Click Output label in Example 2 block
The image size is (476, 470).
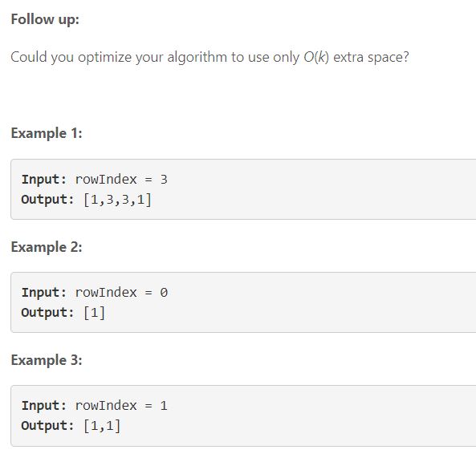pyautogui.click(x=47, y=313)
